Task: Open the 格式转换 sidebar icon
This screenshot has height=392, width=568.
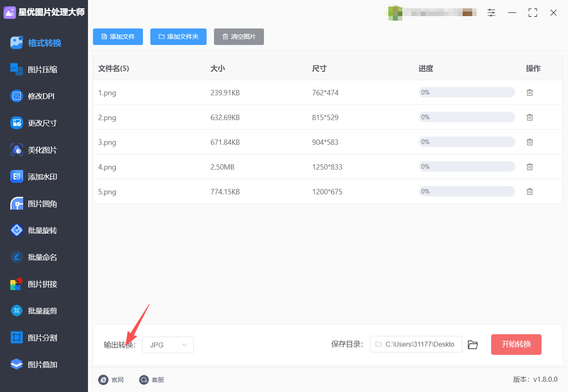Action: coord(17,43)
